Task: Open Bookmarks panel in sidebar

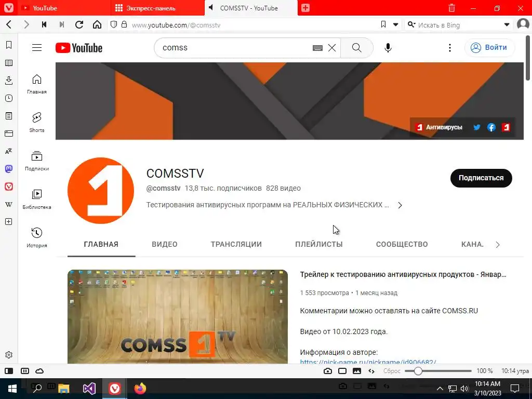Action: (x=9, y=45)
